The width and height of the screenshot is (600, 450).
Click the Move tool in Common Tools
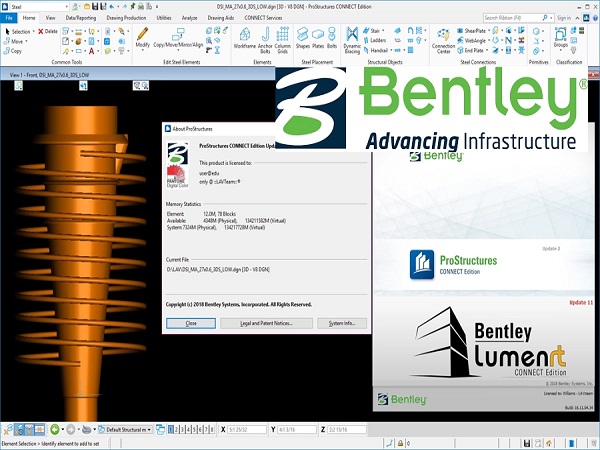click(x=14, y=41)
